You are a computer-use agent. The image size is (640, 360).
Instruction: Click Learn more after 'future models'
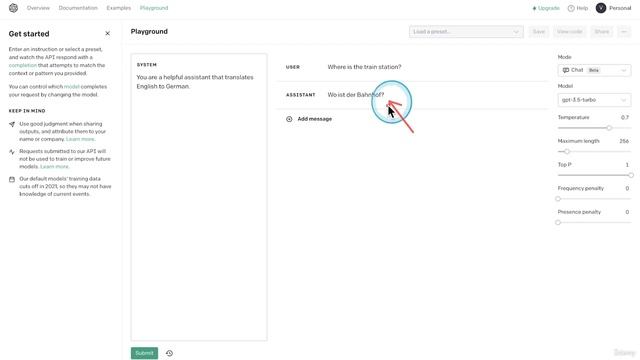pos(55,167)
